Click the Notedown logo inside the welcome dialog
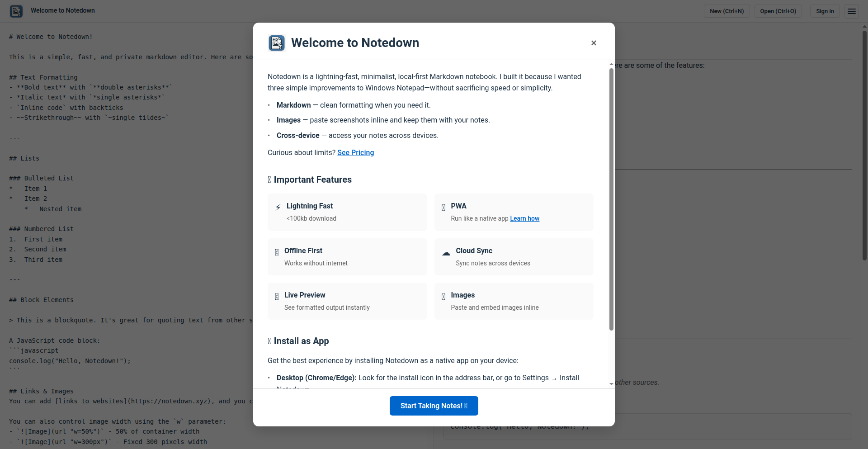The width and height of the screenshot is (868, 449). pyautogui.click(x=276, y=43)
